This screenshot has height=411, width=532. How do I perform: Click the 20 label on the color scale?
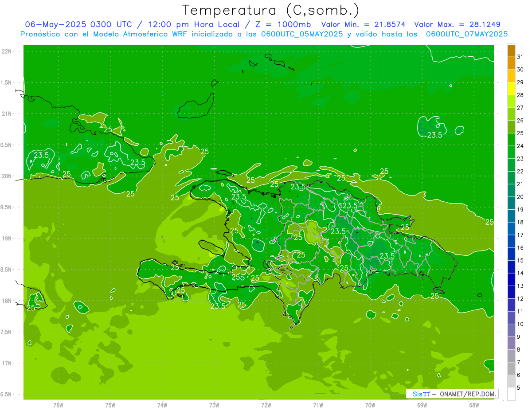click(520, 197)
